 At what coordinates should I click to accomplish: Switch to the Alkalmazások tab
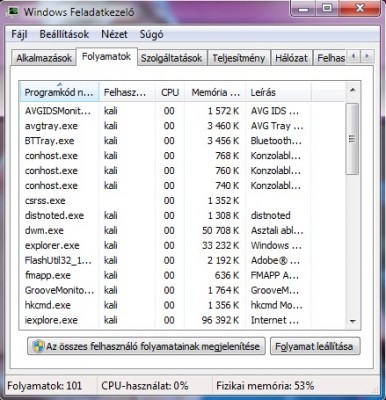tap(44, 58)
